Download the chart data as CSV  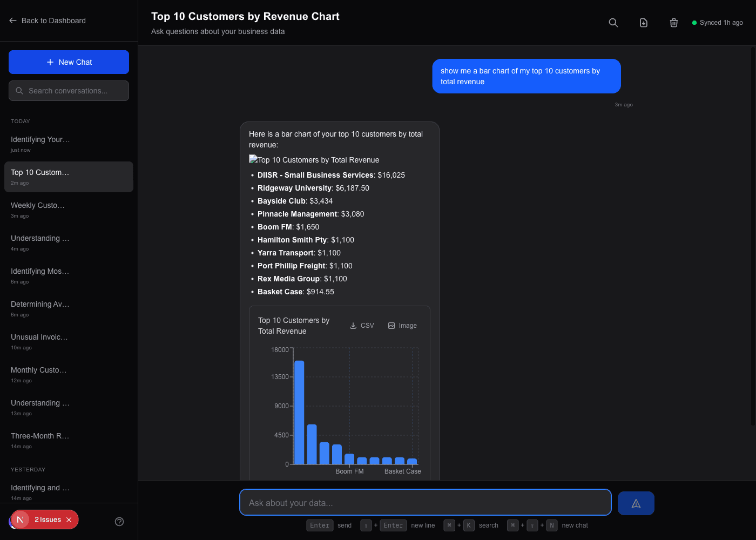pos(361,325)
